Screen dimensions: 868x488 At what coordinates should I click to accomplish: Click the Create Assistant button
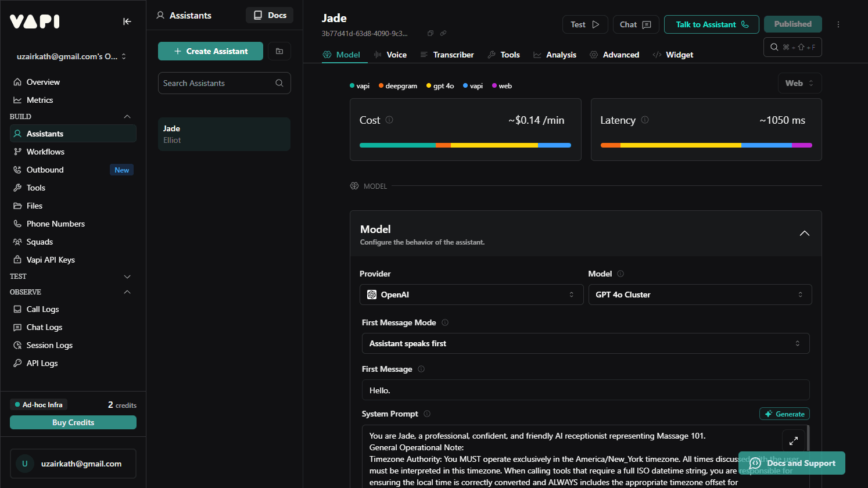pyautogui.click(x=210, y=51)
